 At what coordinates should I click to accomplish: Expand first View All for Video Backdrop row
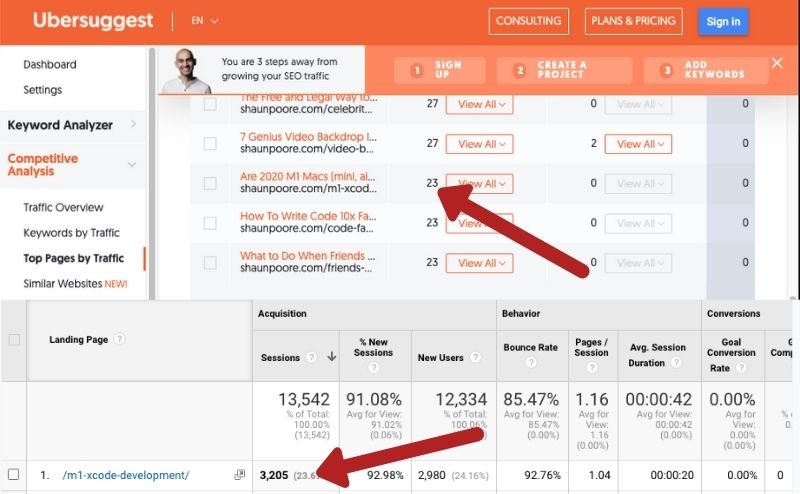[x=480, y=144]
